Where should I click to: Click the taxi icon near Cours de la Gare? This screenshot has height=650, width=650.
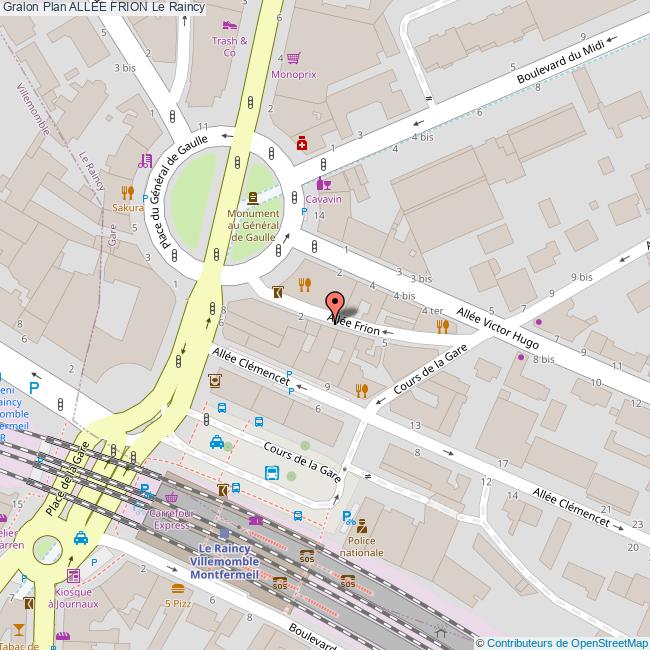216,443
